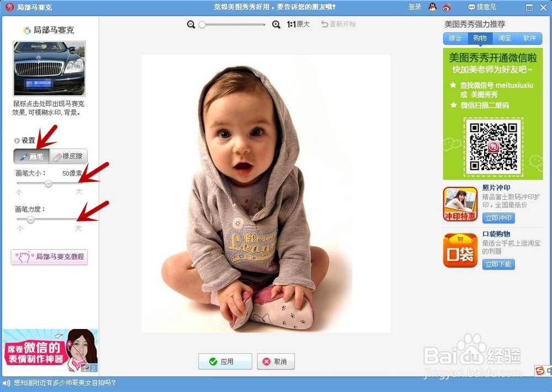Open the 提意见 feedback link
552x392 pixels.
[x=481, y=7]
